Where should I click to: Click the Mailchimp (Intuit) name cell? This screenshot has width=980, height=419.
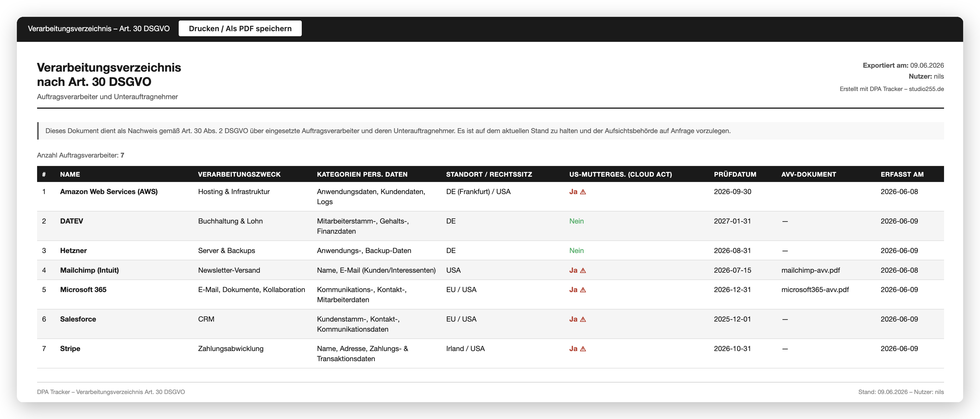pos(89,270)
